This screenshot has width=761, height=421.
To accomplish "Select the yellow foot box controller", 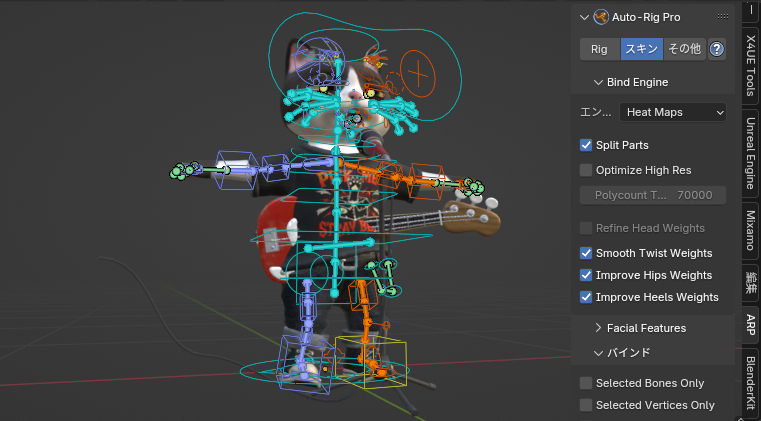I will pos(371,362).
